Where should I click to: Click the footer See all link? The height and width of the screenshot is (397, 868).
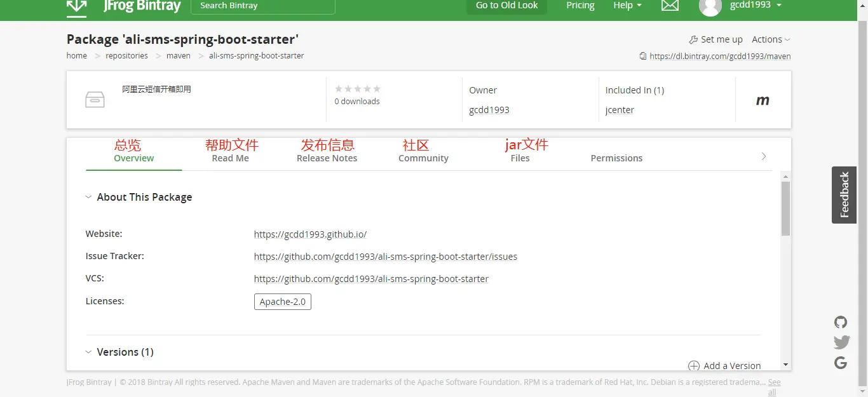click(773, 387)
